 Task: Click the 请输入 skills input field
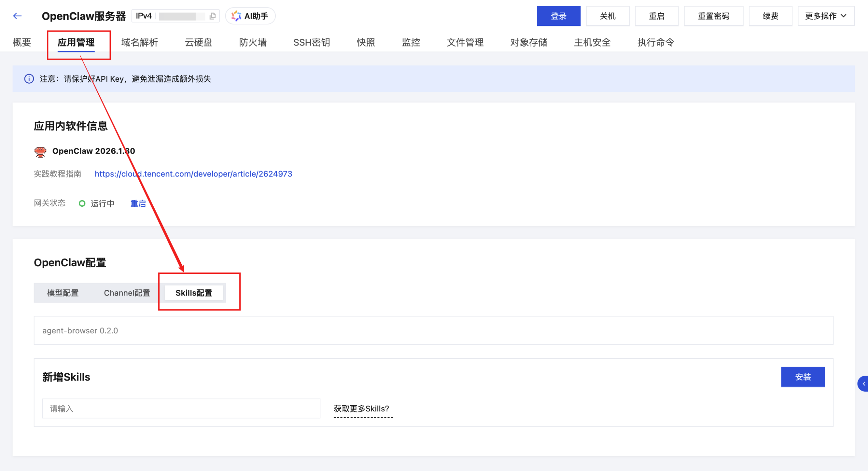(x=181, y=408)
